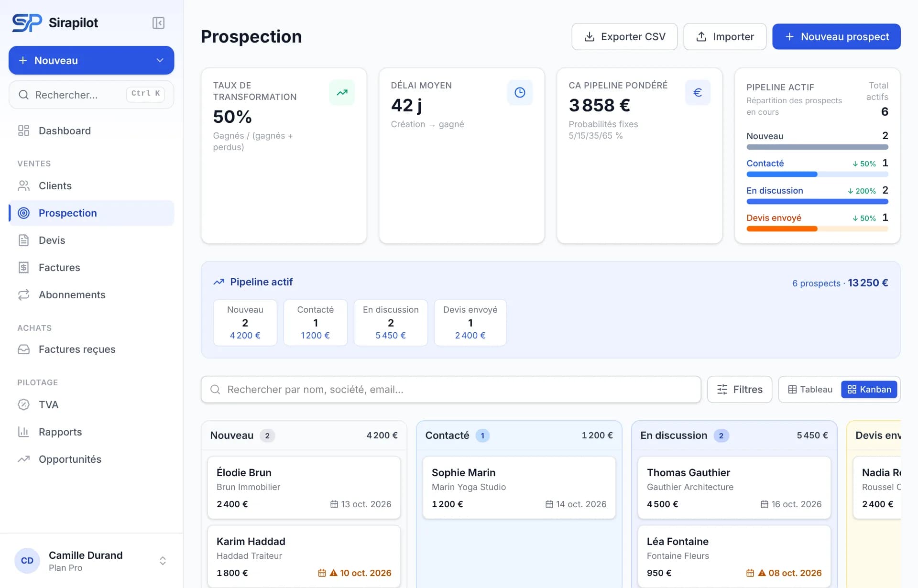Click the Contacté progress bar
Screen dimensions: 918x588
[x=817, y=174]
